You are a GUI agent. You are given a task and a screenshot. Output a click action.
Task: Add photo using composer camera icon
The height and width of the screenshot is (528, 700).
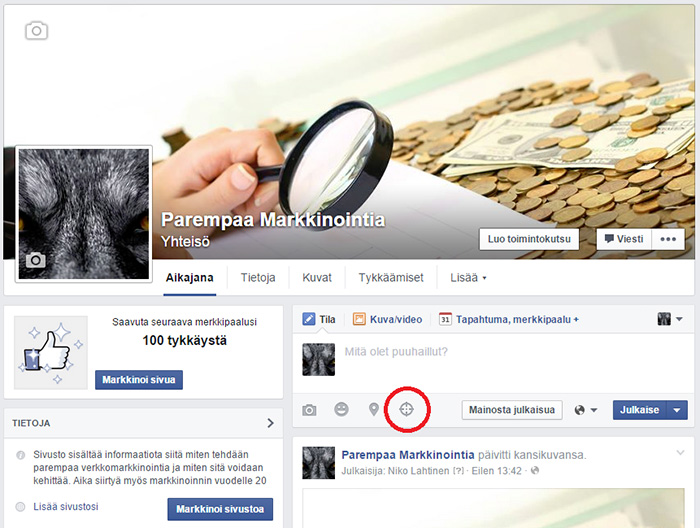point(309,410)
